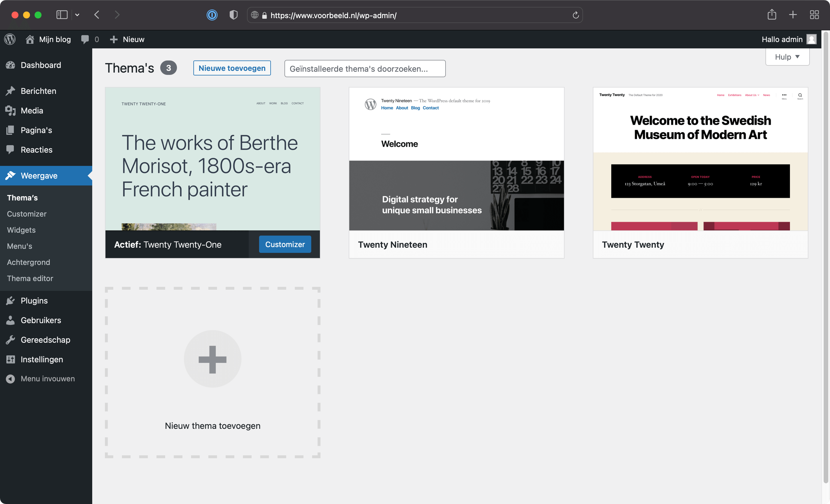Click the Dashboard gauge icon
This screenshot has width=830, height=504.
pos(10,65)
